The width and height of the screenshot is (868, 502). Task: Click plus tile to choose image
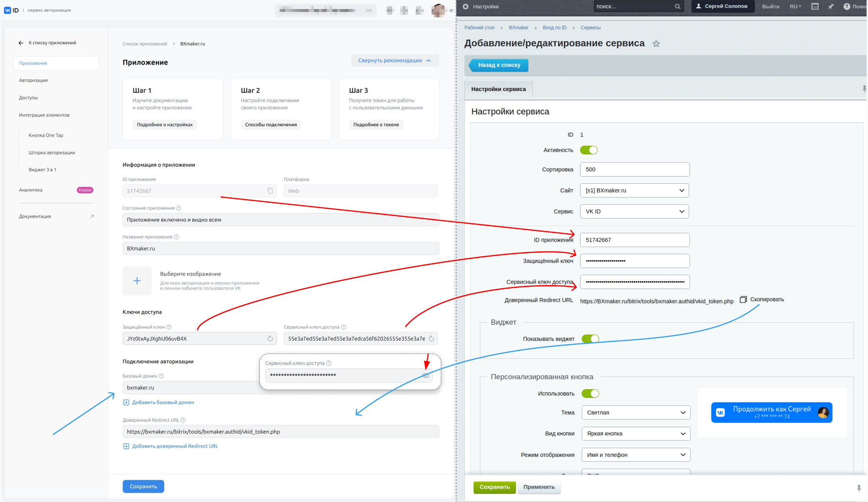pyautogui.click(x=137, y=281)
